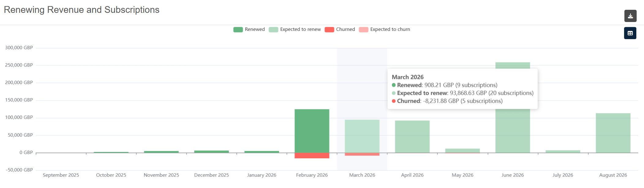Click the November 2025 axis label
This screenshot has height=188, width=644.
161,175
